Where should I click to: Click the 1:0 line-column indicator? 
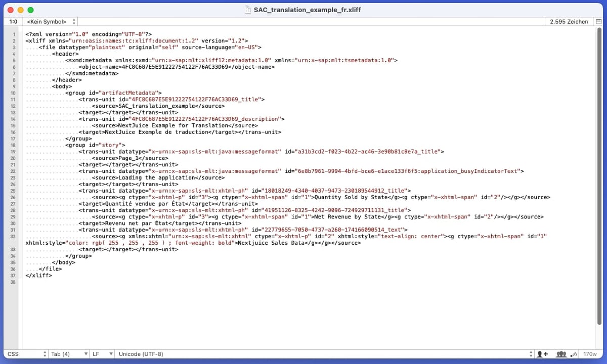[x=12, y=21]
